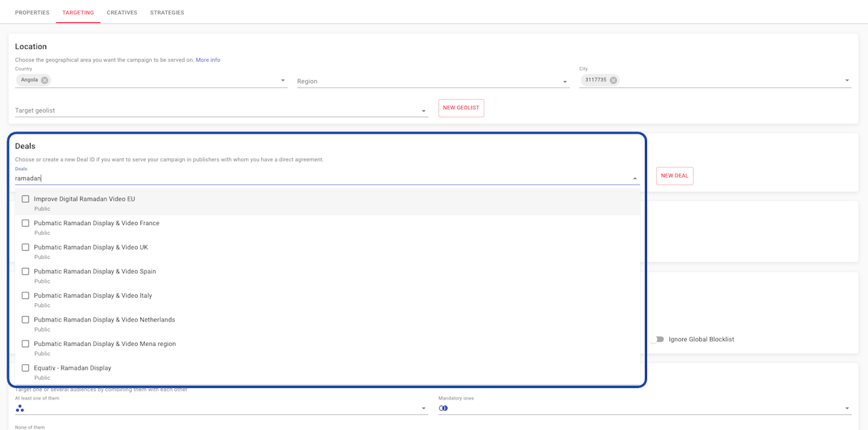
Task: Open the City dropdown arrow
Action: (846, 81)
